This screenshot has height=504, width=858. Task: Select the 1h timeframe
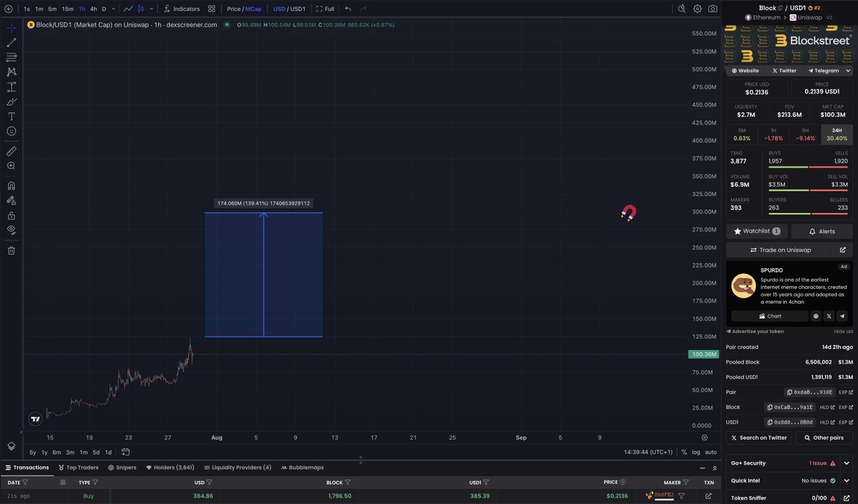[x=82, y=9]
